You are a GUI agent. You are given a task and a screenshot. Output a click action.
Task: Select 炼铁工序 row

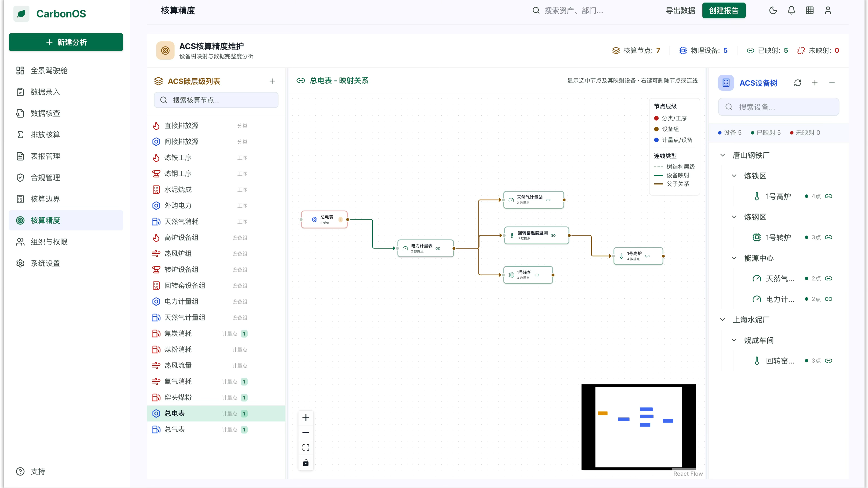click(216, 158)
